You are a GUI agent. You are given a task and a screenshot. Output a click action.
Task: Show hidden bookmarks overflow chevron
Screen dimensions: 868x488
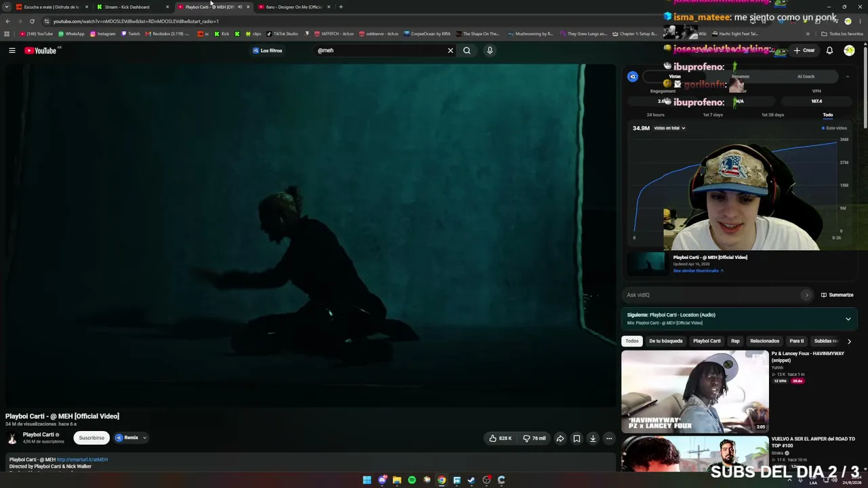click(808, 33)
